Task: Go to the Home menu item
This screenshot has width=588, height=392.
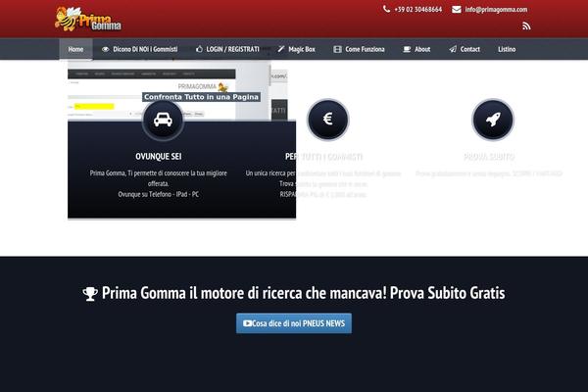Action: [75, 49]
